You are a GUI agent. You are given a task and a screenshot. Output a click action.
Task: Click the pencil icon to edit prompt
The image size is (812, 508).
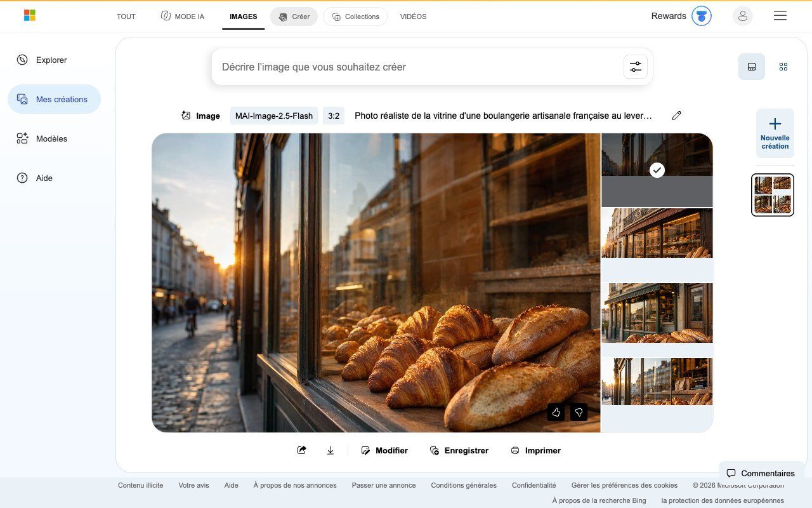click(676, 116)
